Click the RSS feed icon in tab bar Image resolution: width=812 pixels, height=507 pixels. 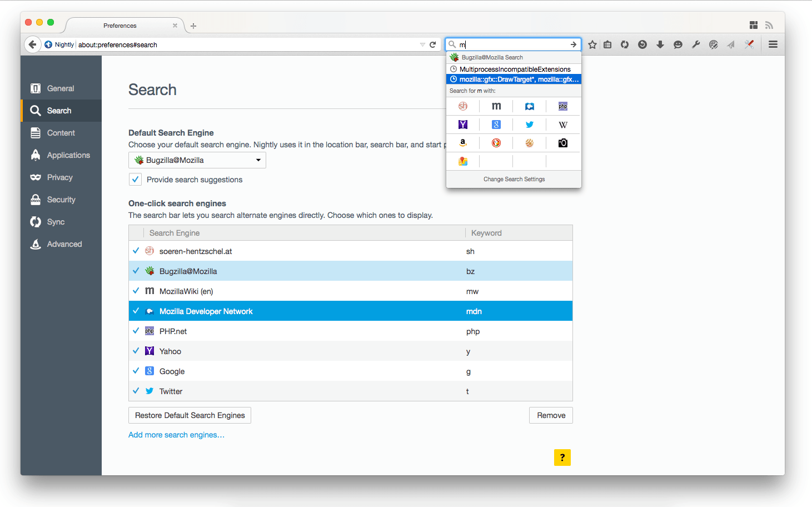tap(769, 25)
